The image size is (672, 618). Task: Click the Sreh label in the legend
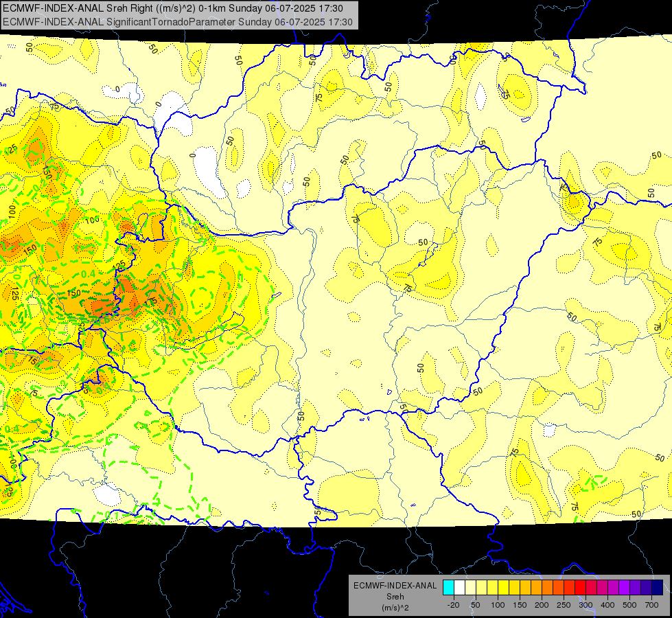[x=395, y=597]
